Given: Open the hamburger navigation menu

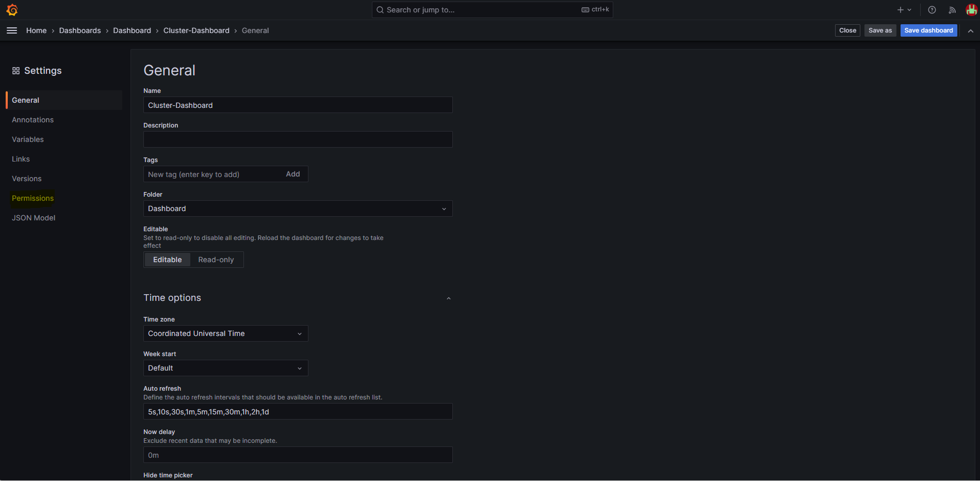Looking at the screenshot, I should pyautogui.click(x=12, y=30).
